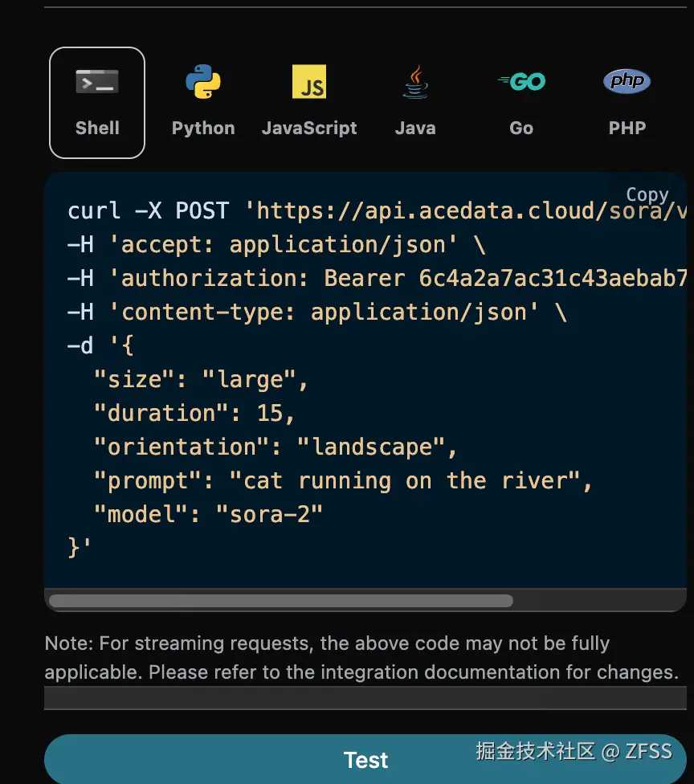Image resolution: width=694 pixels, height=784 pixels.
Task: Click the accept: application/json header line
Action: pos(276,245)
